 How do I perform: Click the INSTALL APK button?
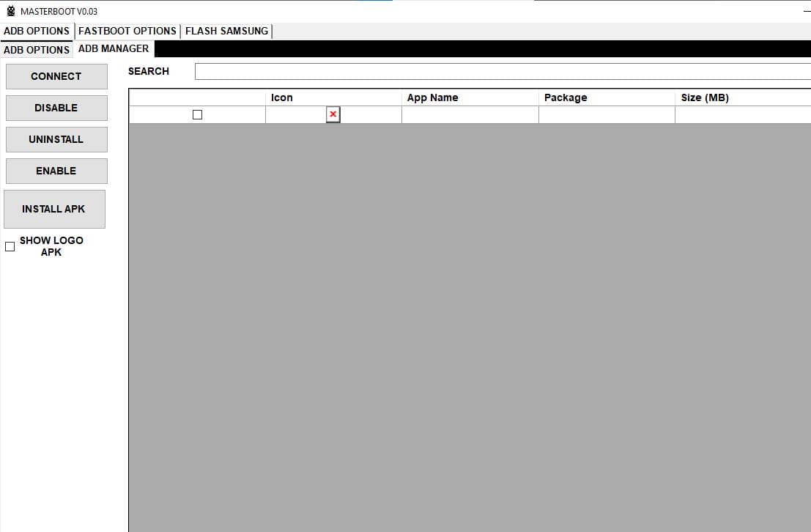pyautogui.click(x=54, y=209)
